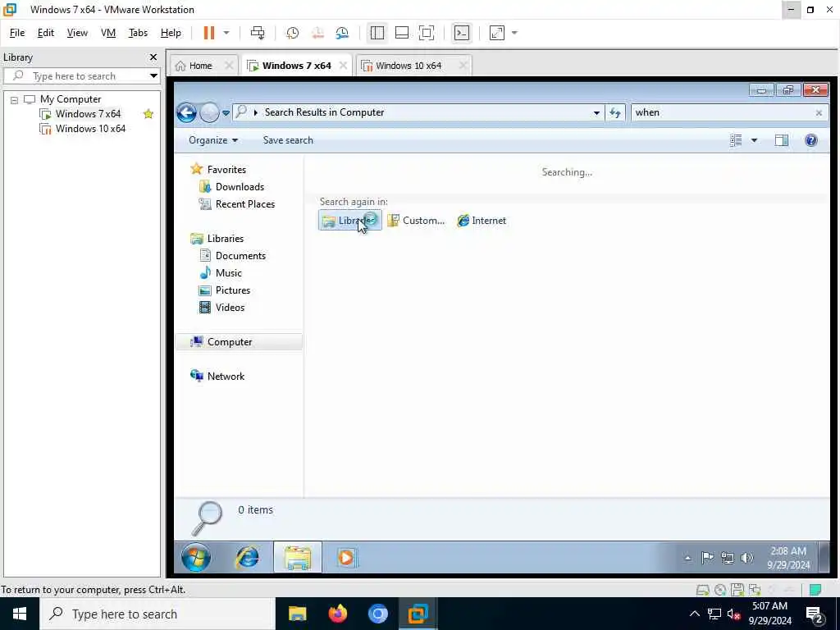Click the refresh button beside address bar
Viewport: 840px width, 630px height.
pyautogui.click(x=615, y=112)
